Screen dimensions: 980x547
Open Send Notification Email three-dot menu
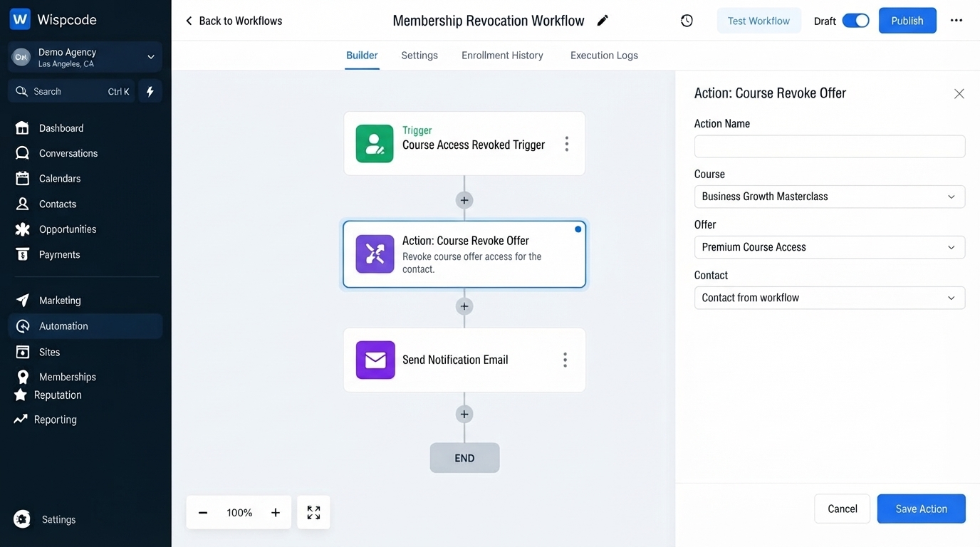coord(565,360)
